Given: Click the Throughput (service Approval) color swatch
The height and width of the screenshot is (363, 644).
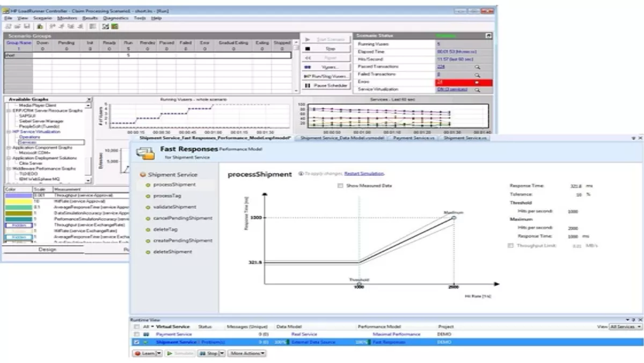Looking at the screenshot, I should pyautogui.click(x=18, y=195).
